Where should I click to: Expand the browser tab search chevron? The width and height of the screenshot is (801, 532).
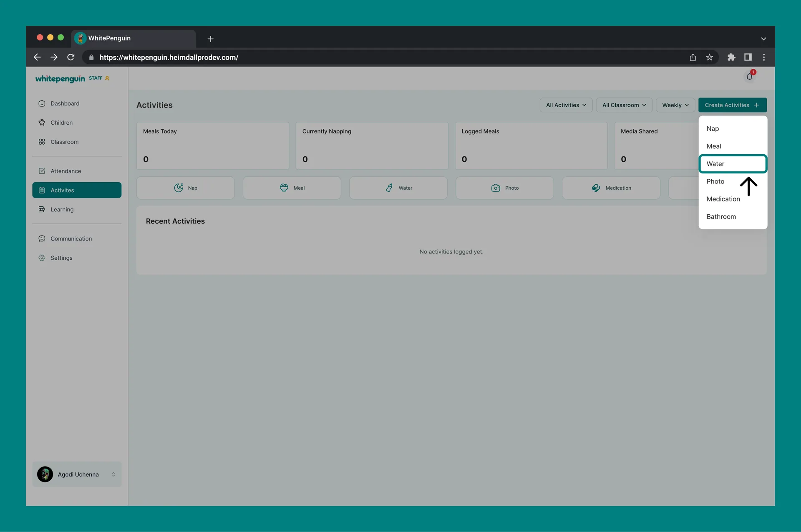(763, 39)
